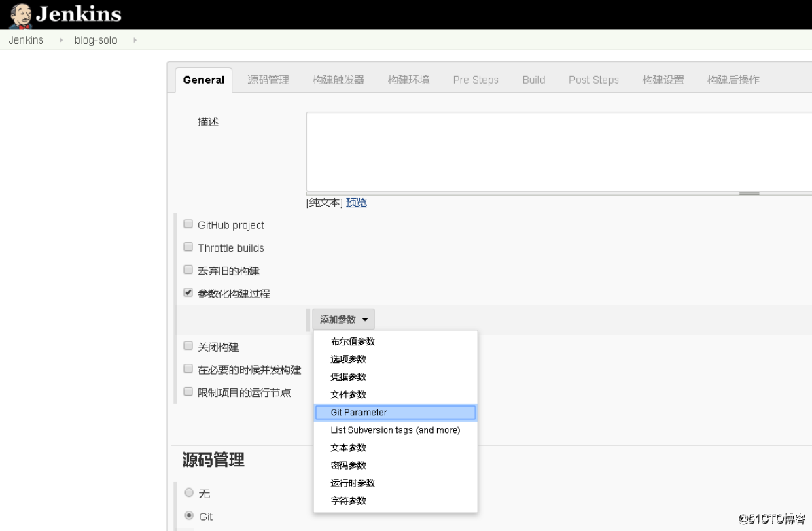The image size is (812, 531).
Task: Select the 无 source control radio button
Action: 189,493
